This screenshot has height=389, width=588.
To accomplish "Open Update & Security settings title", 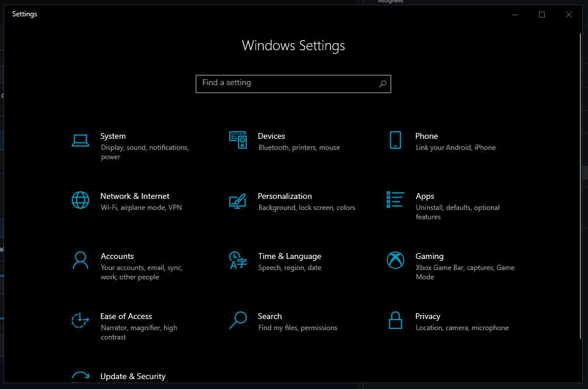I will (x=133, y=376).
